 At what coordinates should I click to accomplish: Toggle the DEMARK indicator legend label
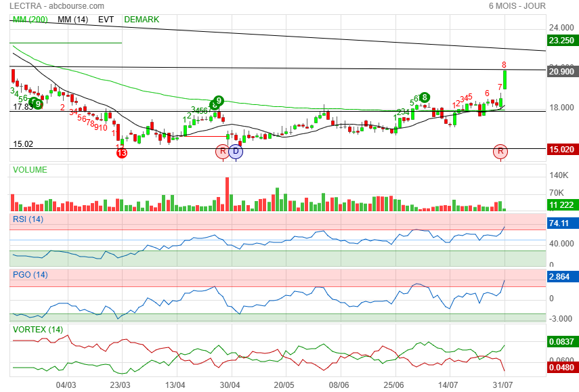coord(142,20)
